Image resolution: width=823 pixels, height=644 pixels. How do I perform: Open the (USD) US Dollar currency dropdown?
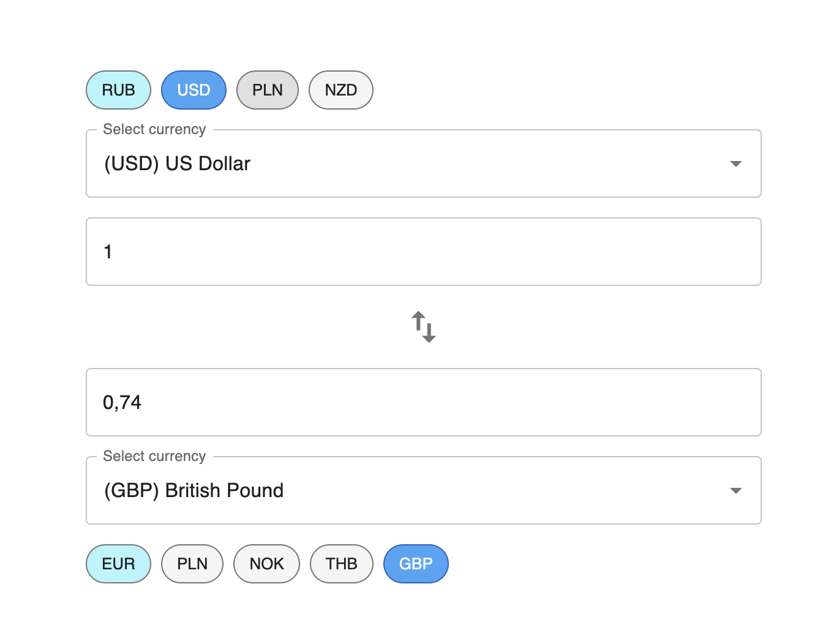pos(424,163)
